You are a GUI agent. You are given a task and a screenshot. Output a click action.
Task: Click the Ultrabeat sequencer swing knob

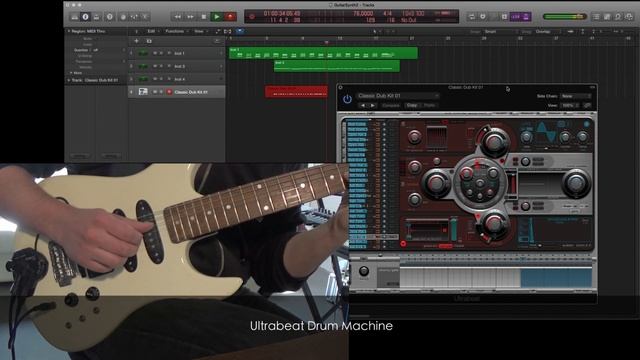point(364,271)
